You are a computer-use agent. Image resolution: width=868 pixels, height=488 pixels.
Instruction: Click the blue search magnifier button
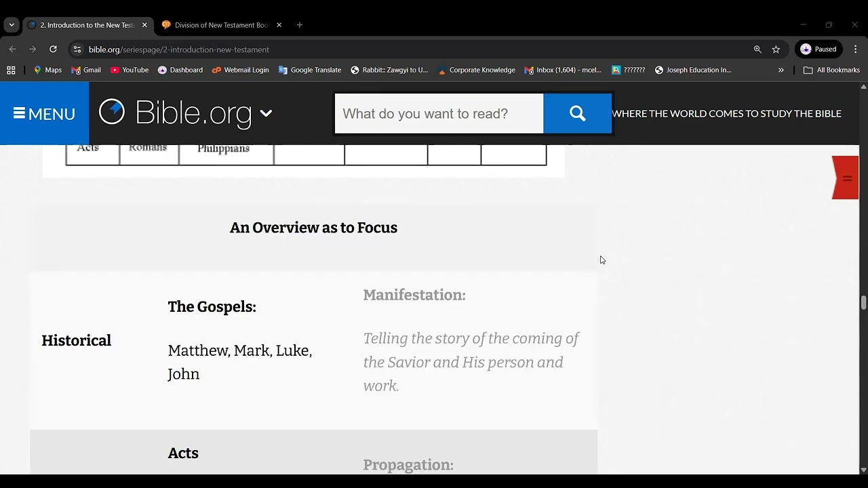(578, 114)
